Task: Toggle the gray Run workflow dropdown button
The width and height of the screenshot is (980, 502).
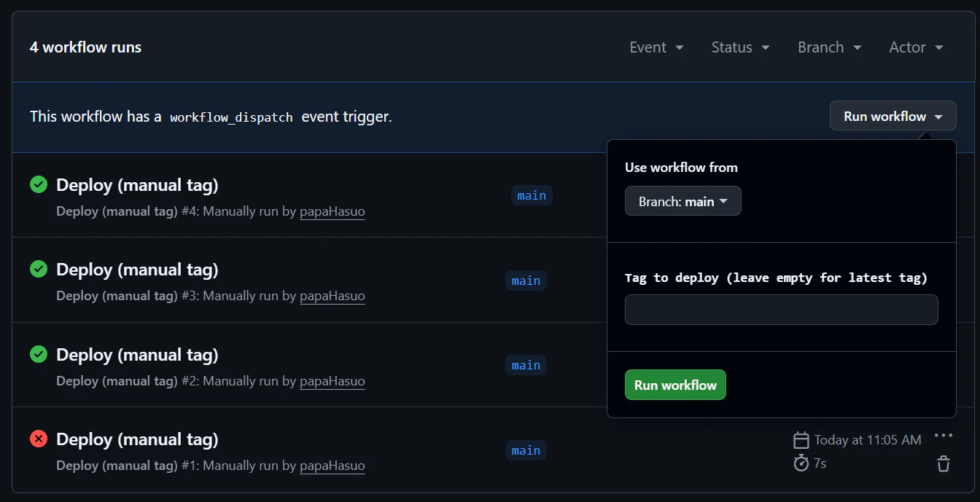Action: 893,116
